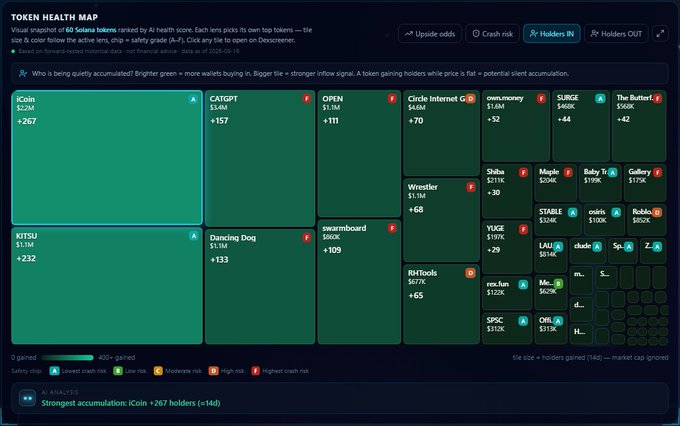Select the Holders IN lens

coord(552,34)
